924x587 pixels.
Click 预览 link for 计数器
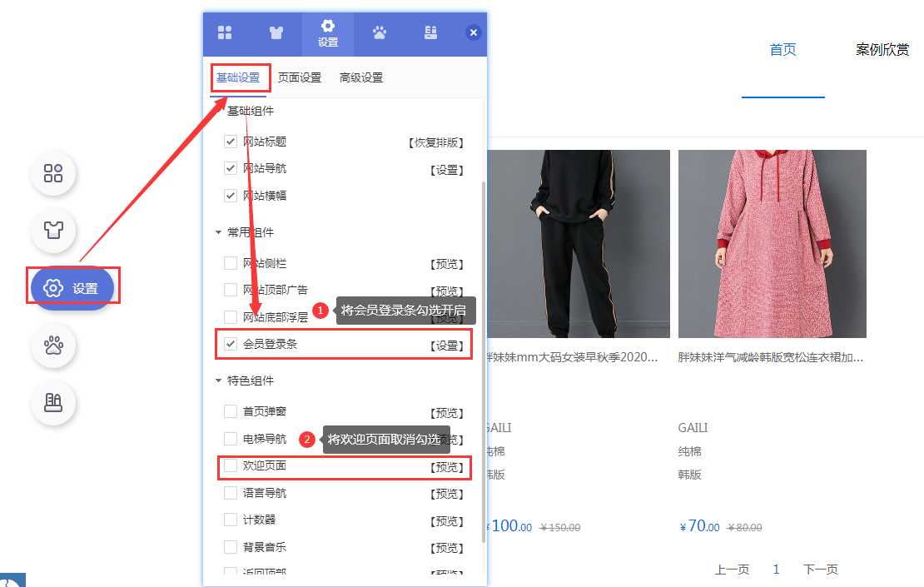447,521
